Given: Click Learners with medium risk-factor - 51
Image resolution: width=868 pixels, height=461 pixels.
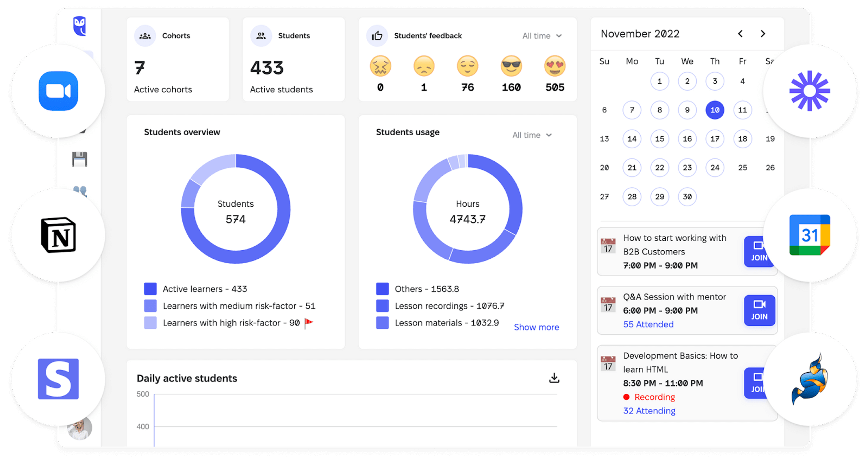Looking at the screenshot, I should coord(239,306).
